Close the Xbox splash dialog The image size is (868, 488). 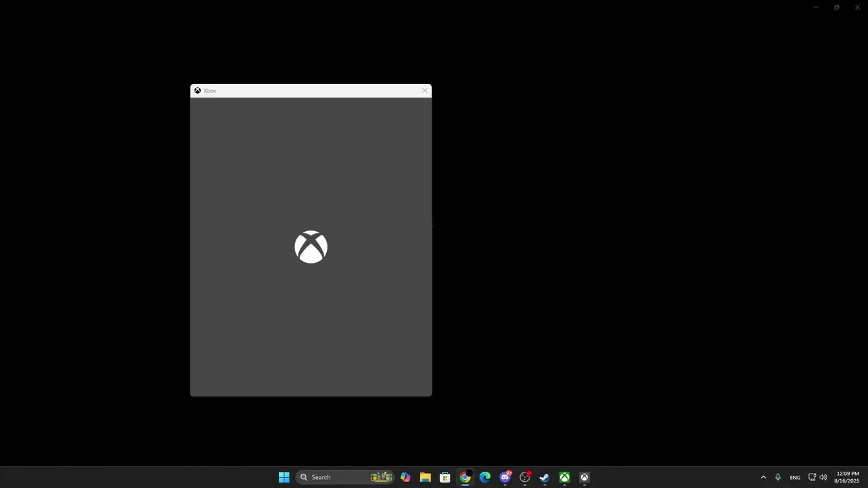[425, 90]
